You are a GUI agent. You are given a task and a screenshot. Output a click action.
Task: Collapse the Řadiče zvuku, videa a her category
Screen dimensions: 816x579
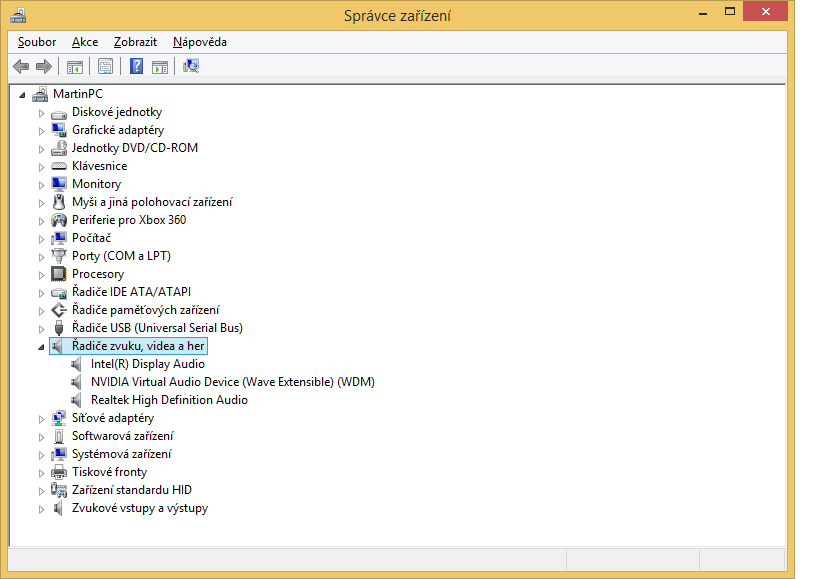point(41,347)
